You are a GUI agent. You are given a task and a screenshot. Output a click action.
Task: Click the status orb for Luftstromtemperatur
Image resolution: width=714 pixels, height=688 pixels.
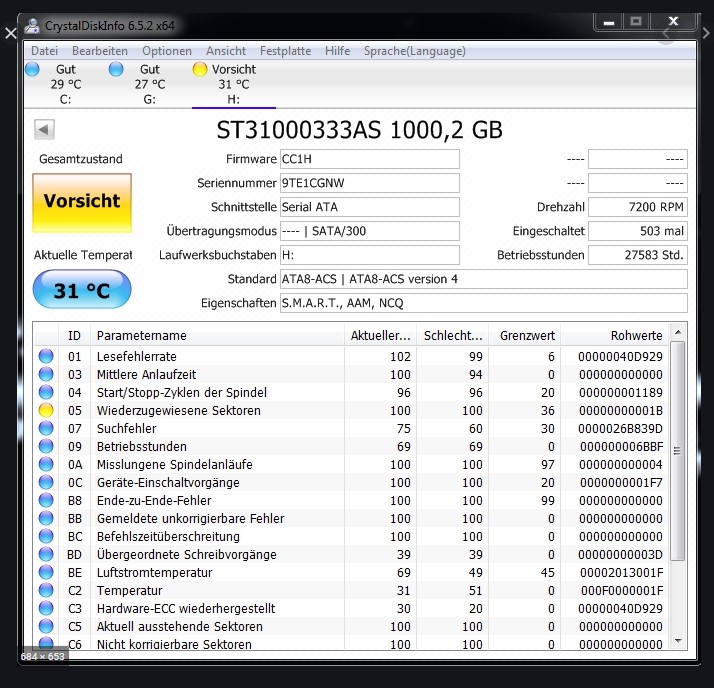(x=46, y=572)
